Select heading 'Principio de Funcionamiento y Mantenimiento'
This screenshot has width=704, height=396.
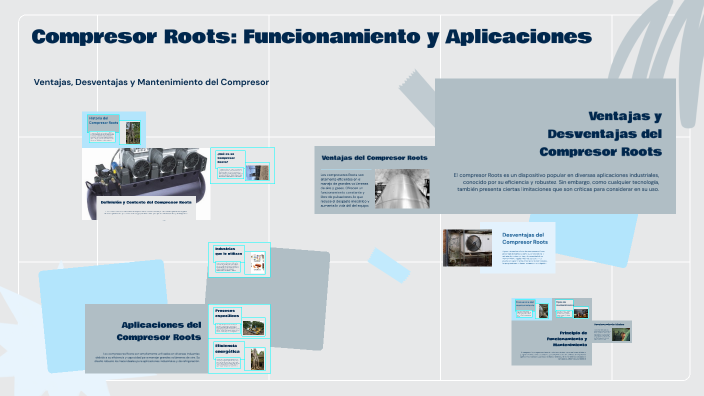567,339
